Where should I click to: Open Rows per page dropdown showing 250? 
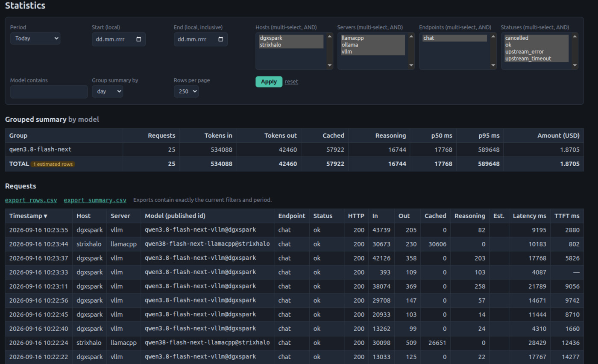[186, 91]
